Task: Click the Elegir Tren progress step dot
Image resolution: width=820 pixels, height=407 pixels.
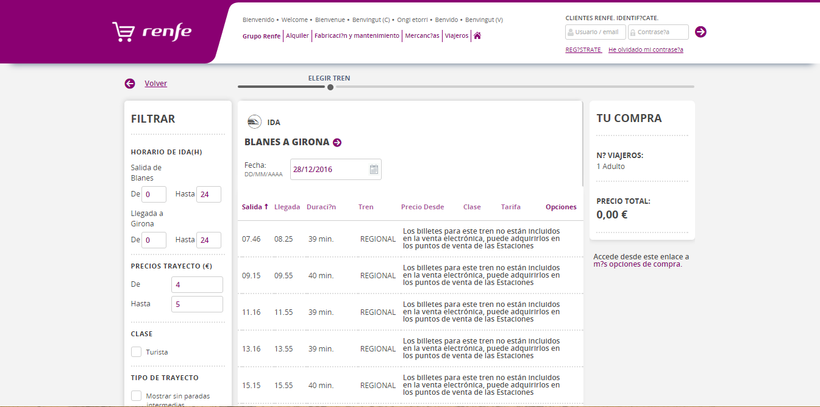Action: 330,87
